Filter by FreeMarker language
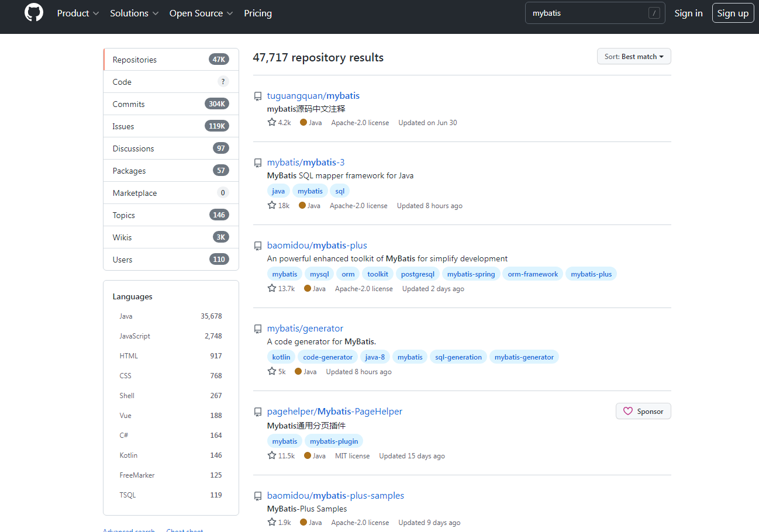Screen dimensions: 759x532 (x=171, y=475)
